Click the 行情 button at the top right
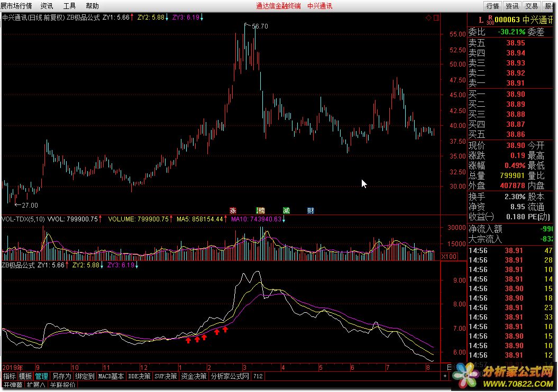Viewport: 558px width, 392px height. click(x=492, y=6)
